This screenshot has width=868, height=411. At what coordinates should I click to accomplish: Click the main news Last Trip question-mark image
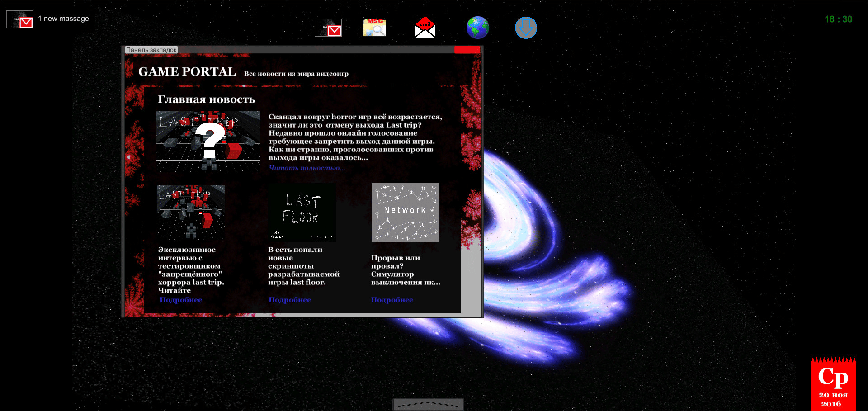click(208, 142)
